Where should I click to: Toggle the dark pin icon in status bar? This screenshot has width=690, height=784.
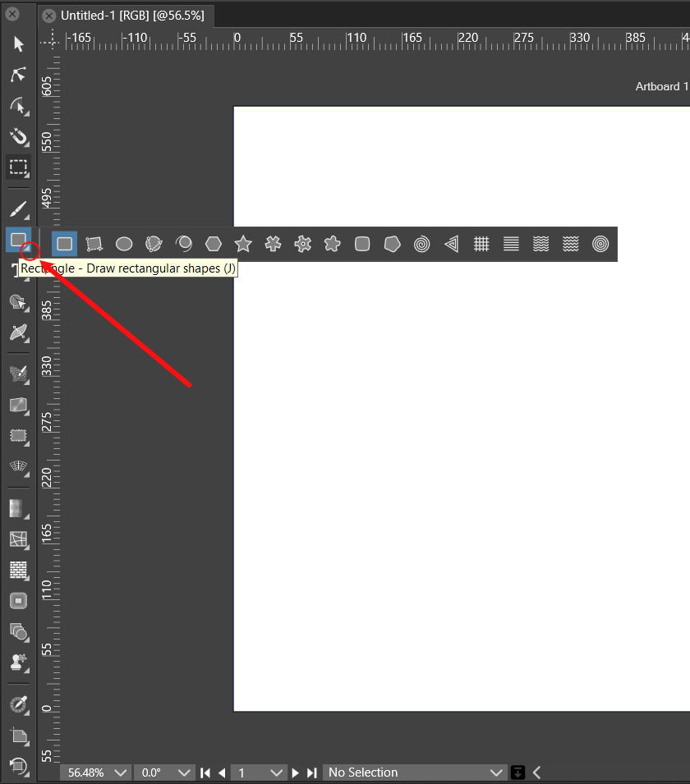tap(518, 773)
